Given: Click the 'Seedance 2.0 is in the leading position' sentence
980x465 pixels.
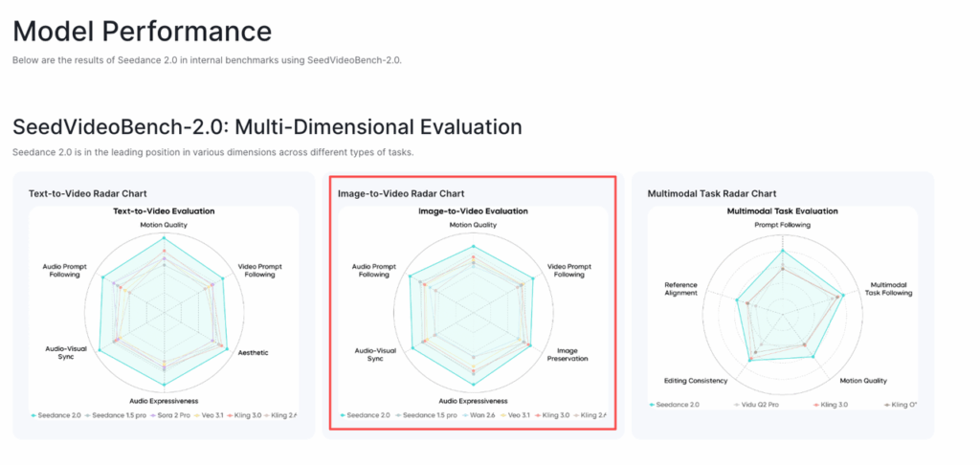Looking at the screenshot, I should click(x=212, y=152).
